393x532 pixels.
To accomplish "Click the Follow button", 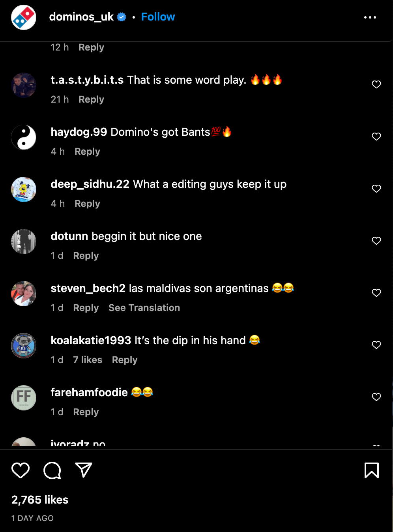I will (158, 17).
